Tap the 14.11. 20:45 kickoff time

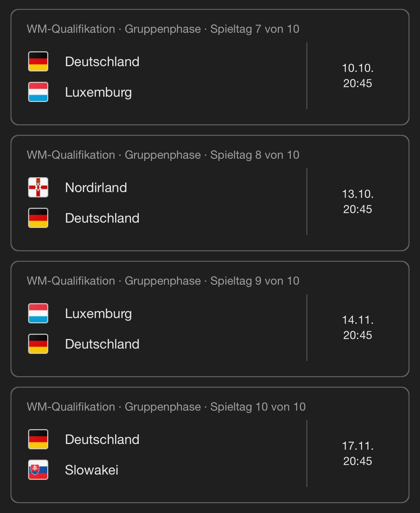click(x=358, y=328)
